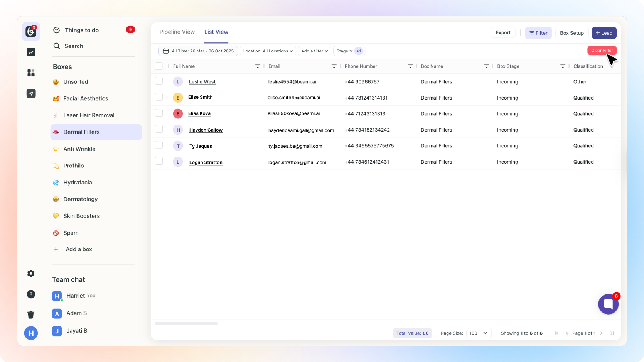The width and height of the screenshot is (644, 362).
Task: Open the settings gear icon
Action: coord(31,274)
